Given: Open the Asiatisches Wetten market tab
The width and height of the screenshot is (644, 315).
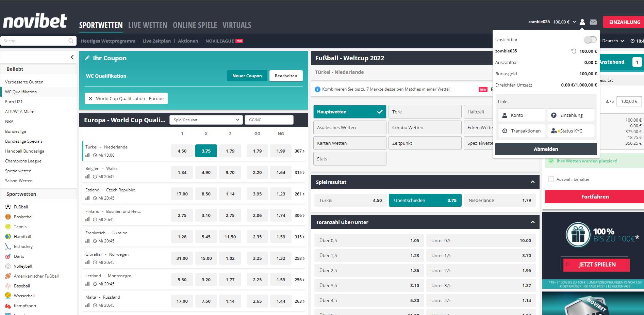Looking at the screenshot, I should 350,127.
